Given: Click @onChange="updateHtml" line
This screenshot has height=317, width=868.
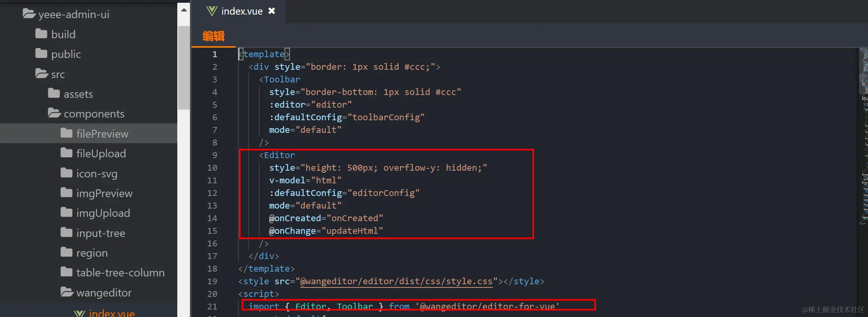Looking at the screenshot, I should tap(326, 231).
